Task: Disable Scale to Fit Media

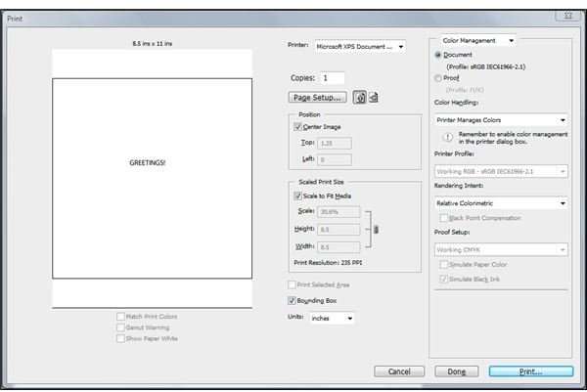Action: [x=298, y=196]
